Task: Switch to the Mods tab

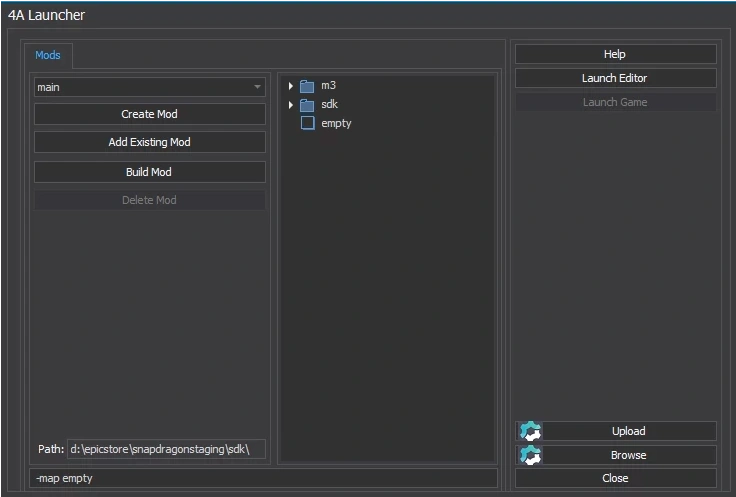Action: tap(48, 55)
